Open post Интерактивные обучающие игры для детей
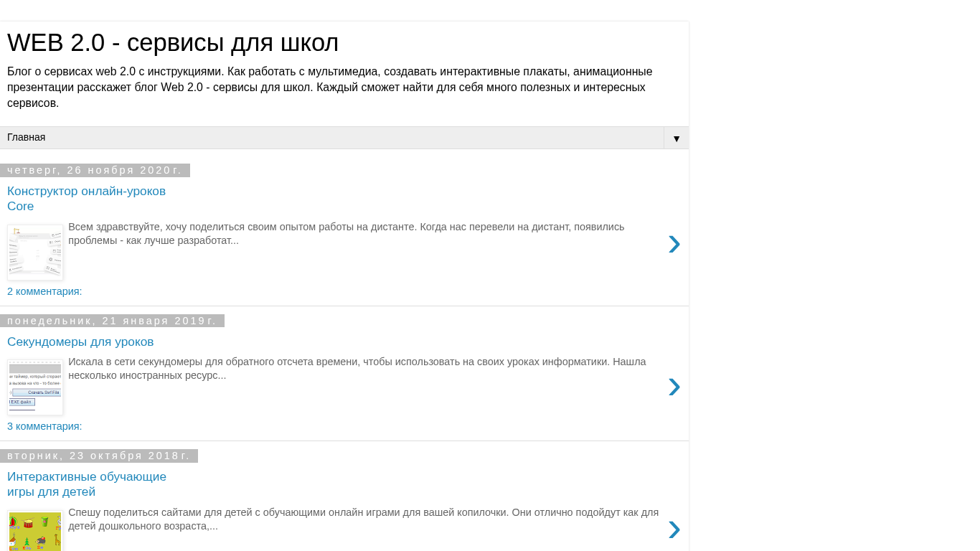This screenshot has width=980, height=551. click(x=87, y=484)
